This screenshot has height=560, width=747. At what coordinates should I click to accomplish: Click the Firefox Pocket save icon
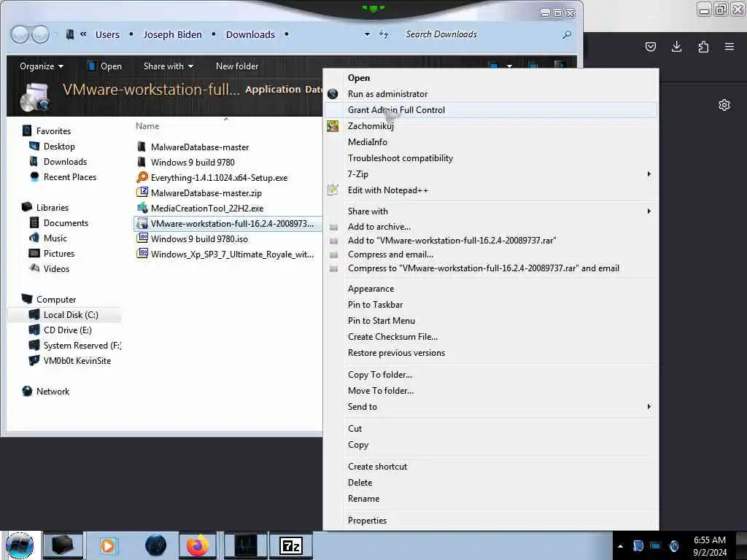click(650, 46)
